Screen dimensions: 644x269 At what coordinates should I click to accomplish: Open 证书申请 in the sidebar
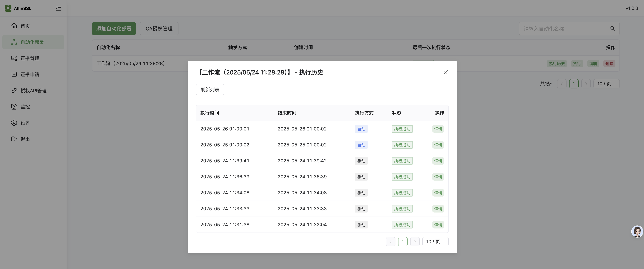33,74
